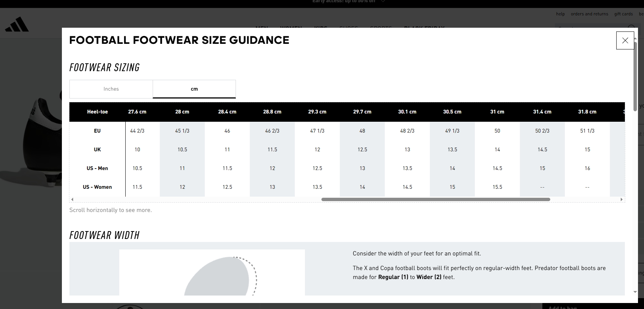Click the popup's vertical scrollbar down arrow
Image resolution: width=644 pixels, height=309 pixels.
tap(635, 292)
